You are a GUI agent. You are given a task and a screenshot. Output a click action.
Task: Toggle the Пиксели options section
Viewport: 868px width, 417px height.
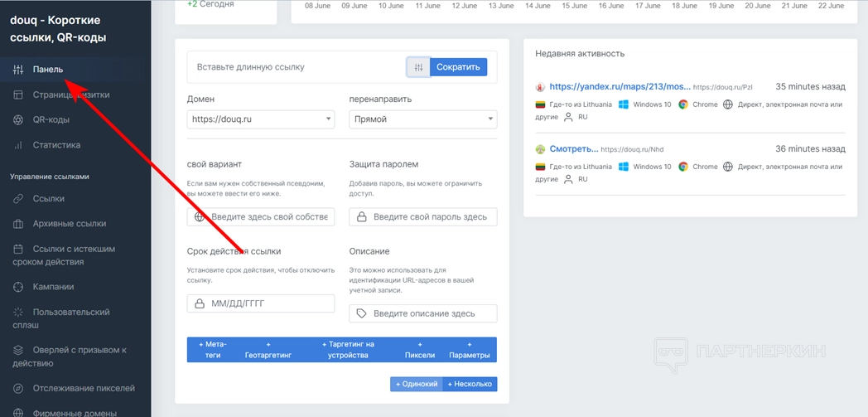point(419,349)
